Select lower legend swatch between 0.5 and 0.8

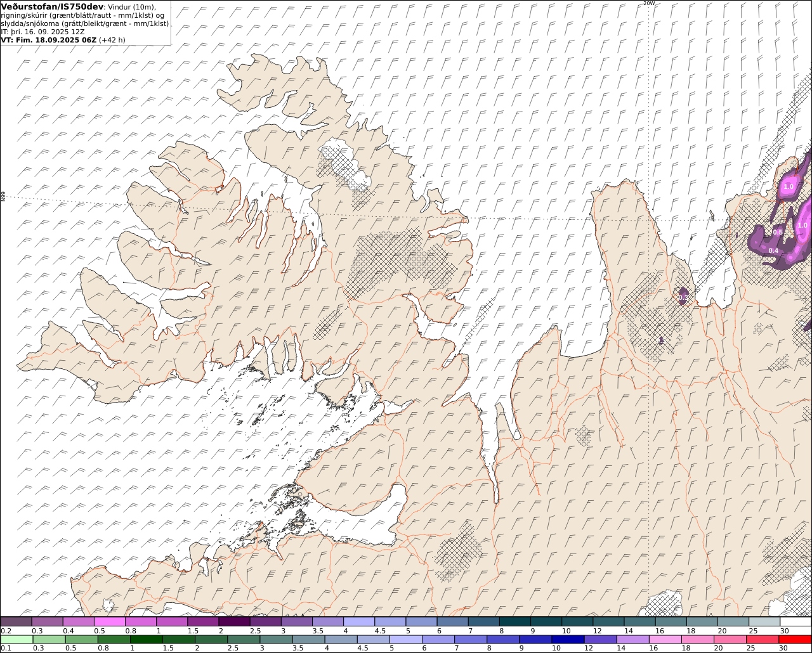82,639
